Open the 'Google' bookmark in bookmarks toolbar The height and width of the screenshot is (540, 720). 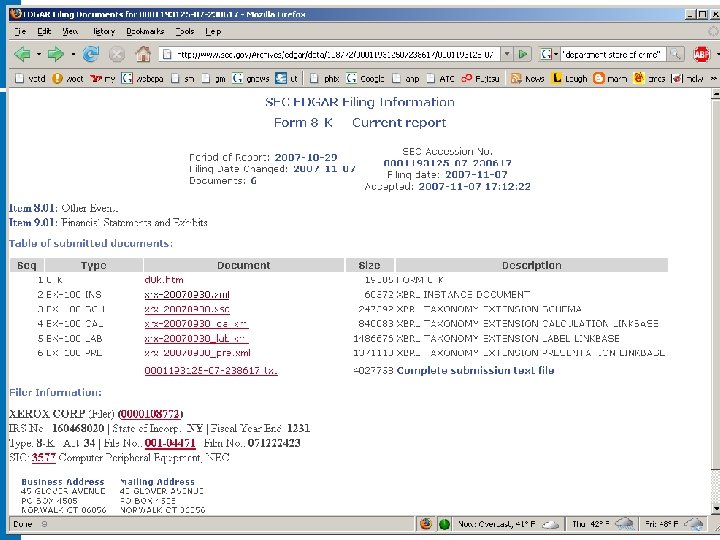(x=366, y=79)
